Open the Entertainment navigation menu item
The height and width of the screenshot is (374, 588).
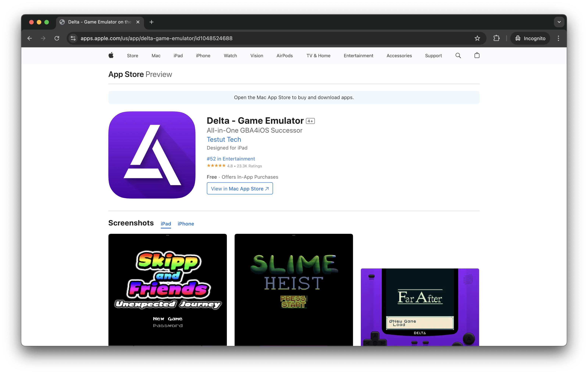pyautogui.click(x=358, y=56)
